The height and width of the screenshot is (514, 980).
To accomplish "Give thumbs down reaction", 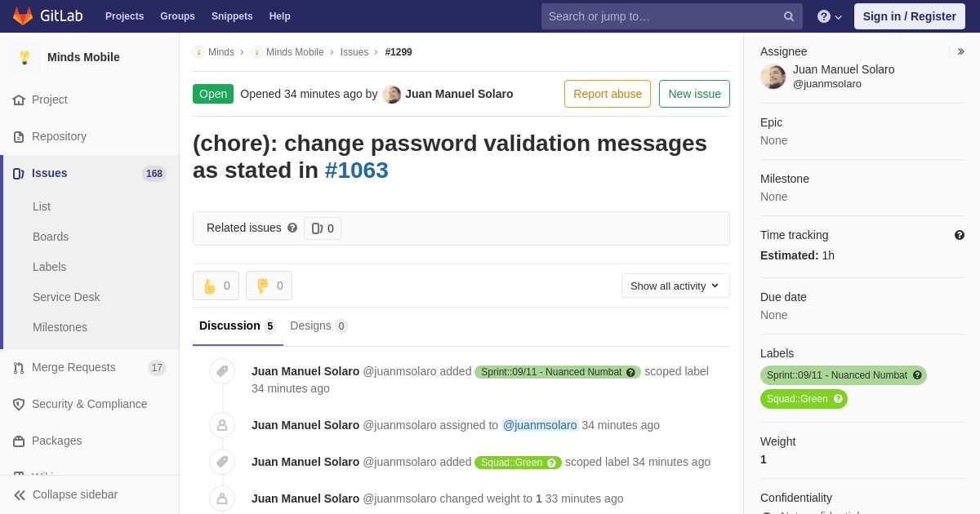I will point(269,286).
